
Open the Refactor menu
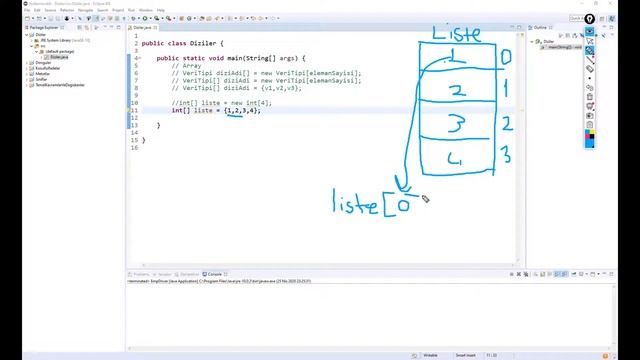[67, 10]
